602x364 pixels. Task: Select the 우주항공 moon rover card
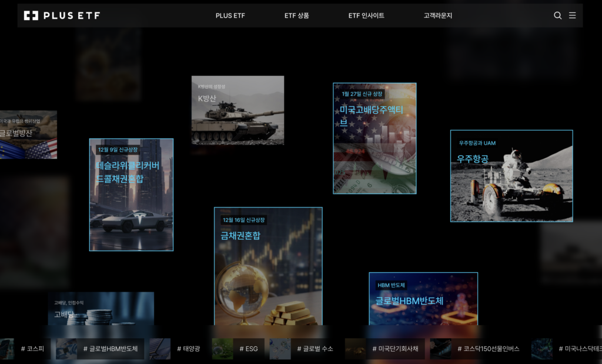pyautogui.click(x=511, y=176)
